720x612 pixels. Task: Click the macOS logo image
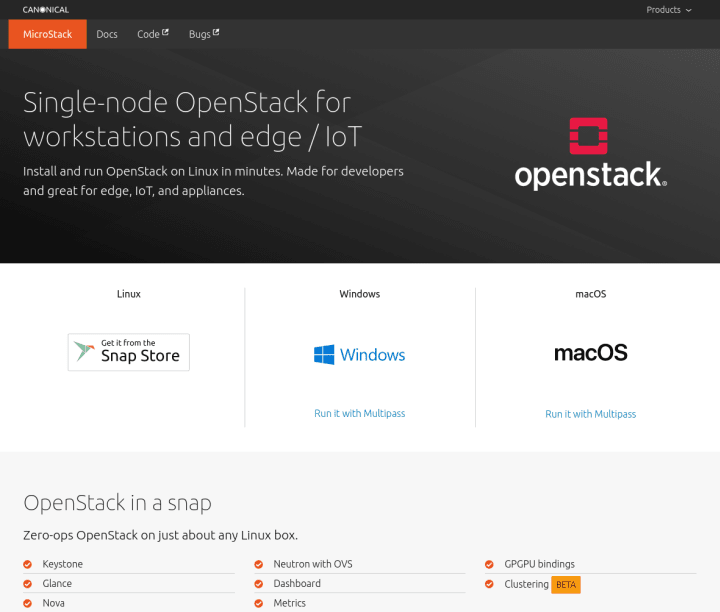click(x=591, y=353)
